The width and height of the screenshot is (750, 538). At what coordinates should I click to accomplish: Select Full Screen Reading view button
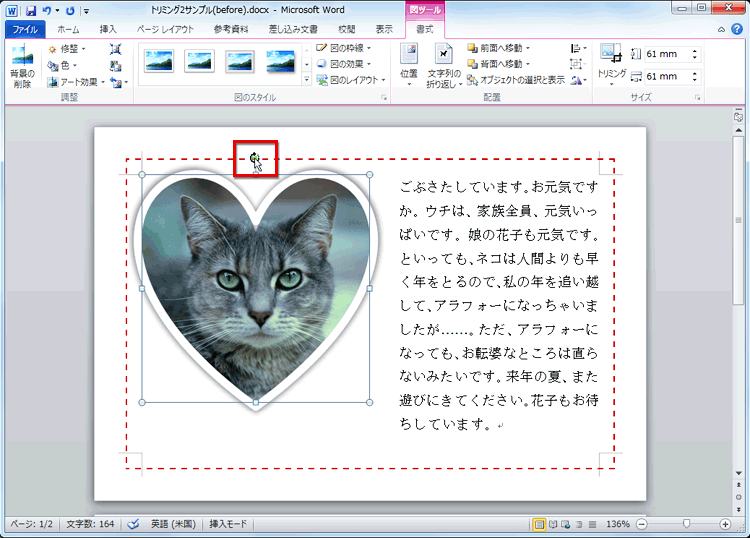[x=553, y=525]
